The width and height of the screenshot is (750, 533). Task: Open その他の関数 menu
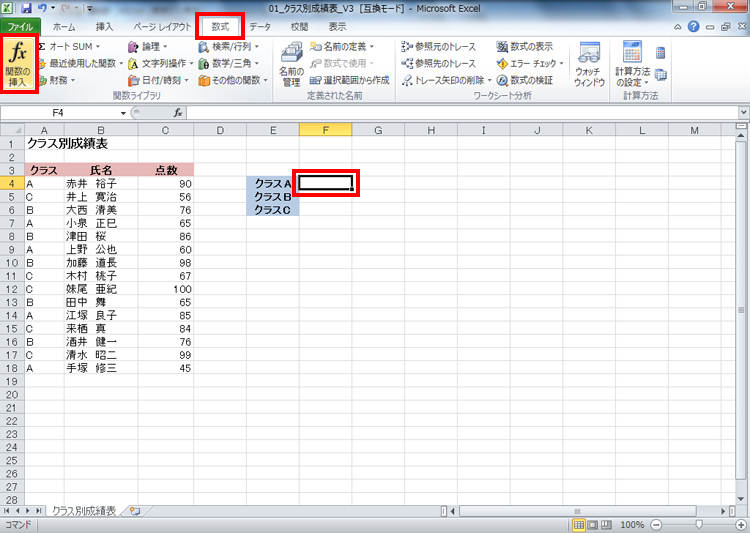point(233,80)
